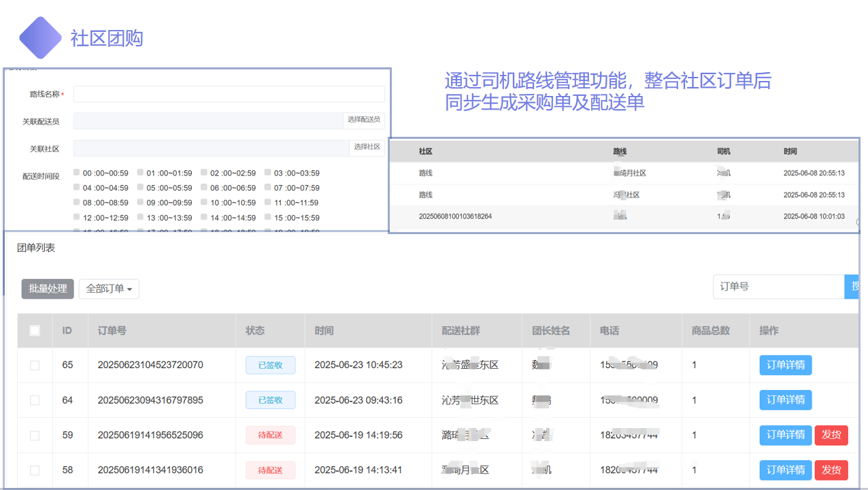This screenshot has width=868, height=490.
Task: Click the 待配送 status tag of order 59
Action: click(x=270, y=435)
